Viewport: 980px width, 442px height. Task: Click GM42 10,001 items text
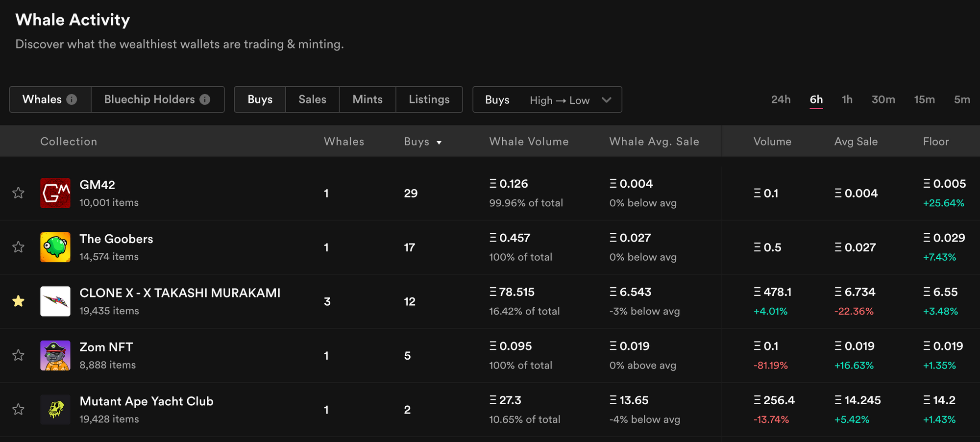109,202
